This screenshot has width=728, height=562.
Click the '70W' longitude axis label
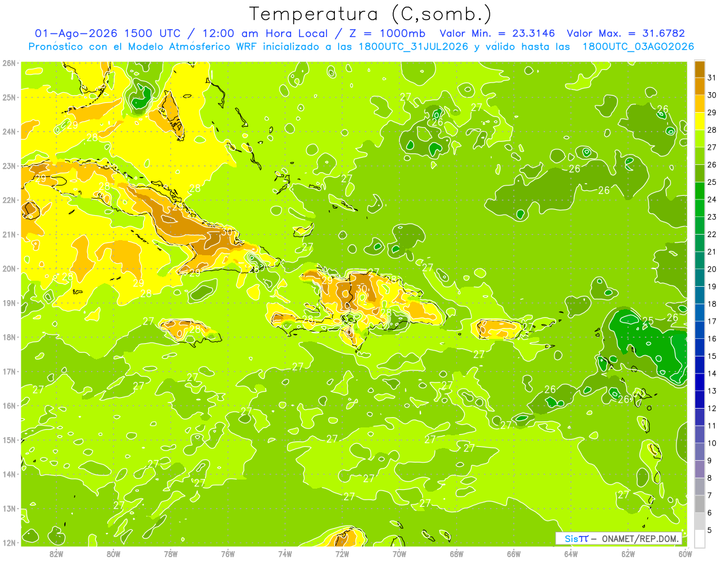tap(399, 554)
